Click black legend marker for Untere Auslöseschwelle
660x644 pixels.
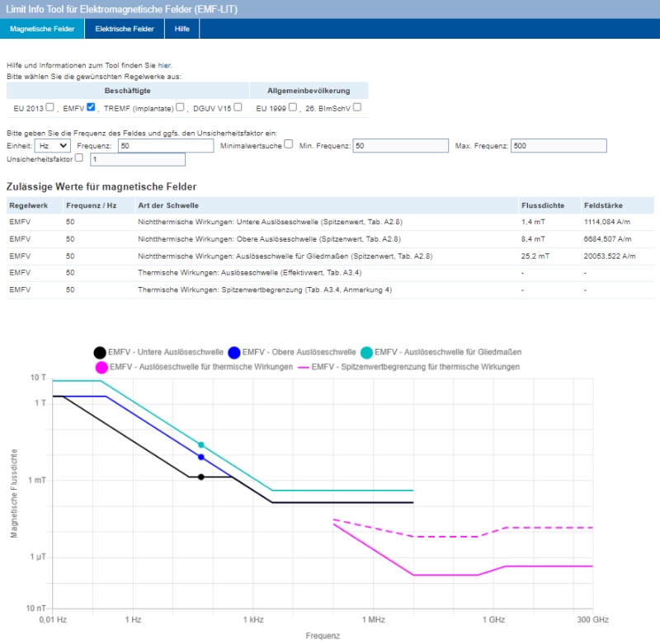point(100,352)
